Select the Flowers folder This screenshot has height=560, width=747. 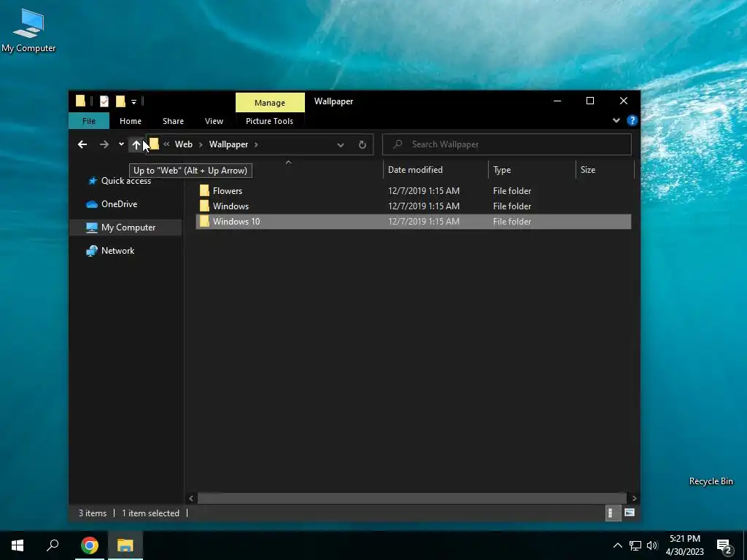click(x=413, y=191)
